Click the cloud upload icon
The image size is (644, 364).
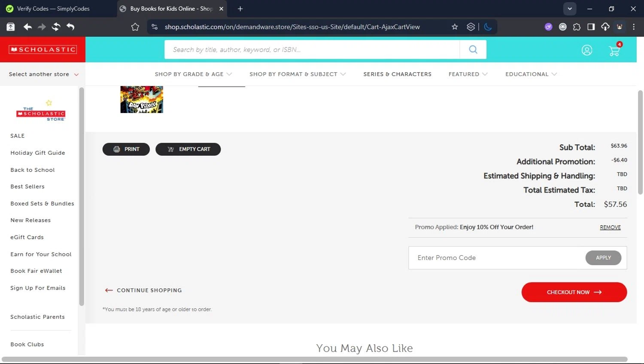pyautogui.click(x=605, y=27)
